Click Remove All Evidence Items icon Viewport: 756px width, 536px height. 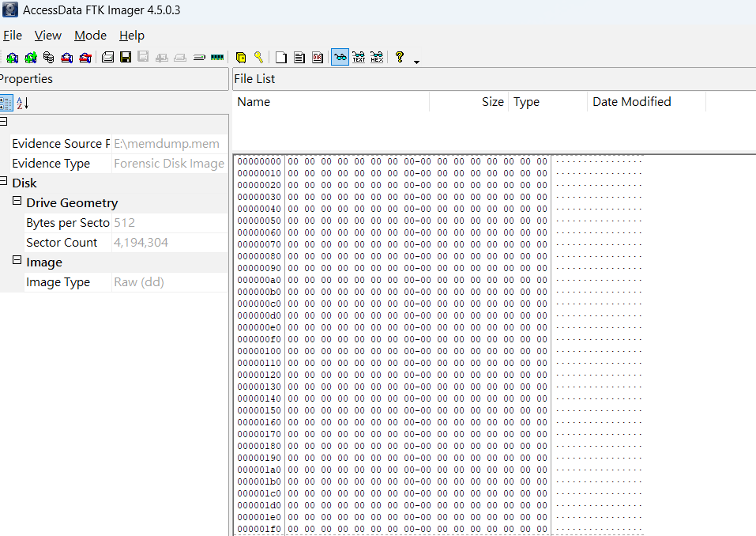[x=85, y=58]
